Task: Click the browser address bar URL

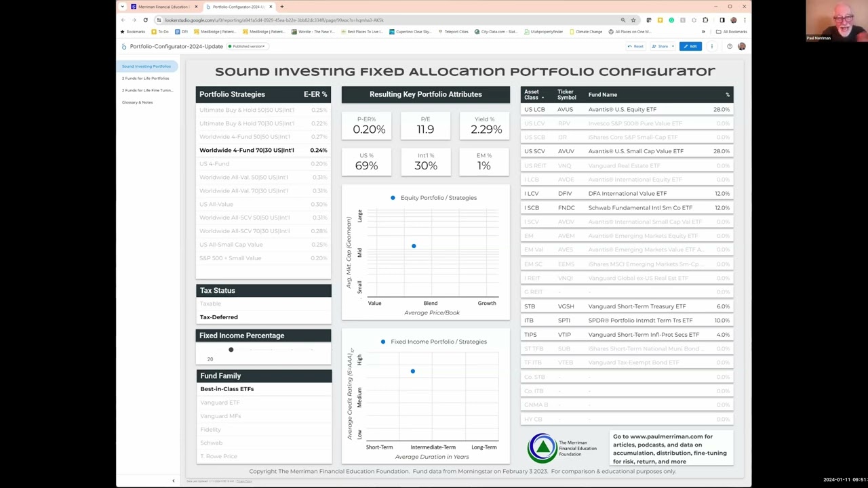Action: pyautogui.click(x=274, y=20)
